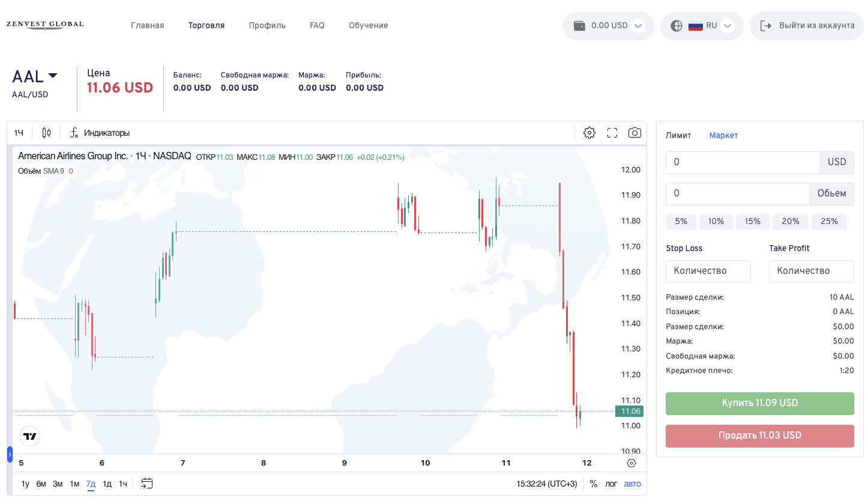The width and height of the screenshot is (868, 504).
Task: Click the globe language icon
Action: pyautogui.click(x=677, y=26)
